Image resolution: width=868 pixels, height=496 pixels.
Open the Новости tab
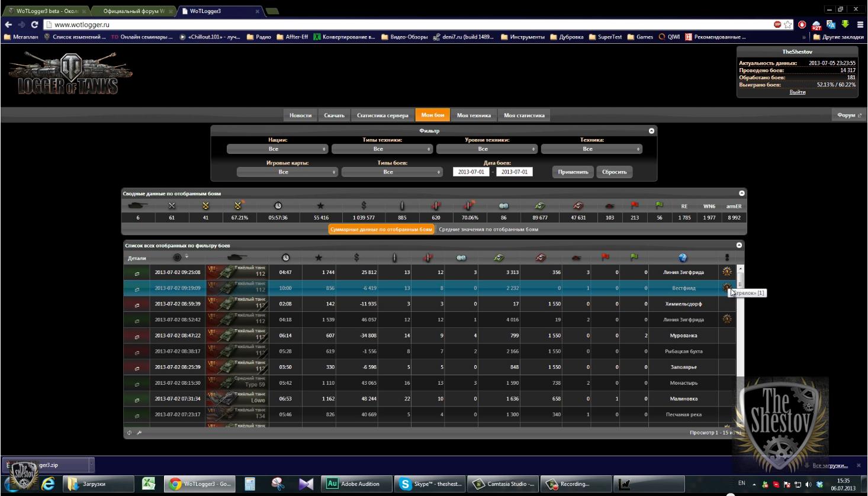click(301, 115)
